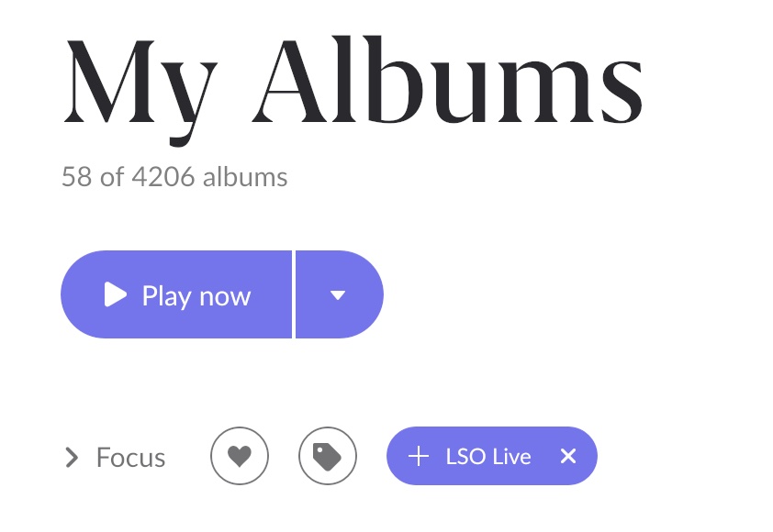This screenshot has width=773, height=532.
Task: Select the number 4206 in the album count
Action: [163, 176]
